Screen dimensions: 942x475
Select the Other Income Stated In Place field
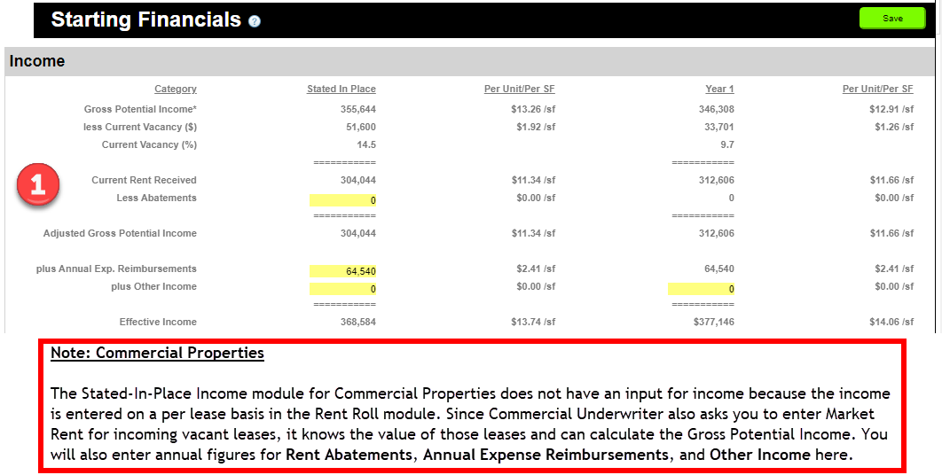(343, 288)
